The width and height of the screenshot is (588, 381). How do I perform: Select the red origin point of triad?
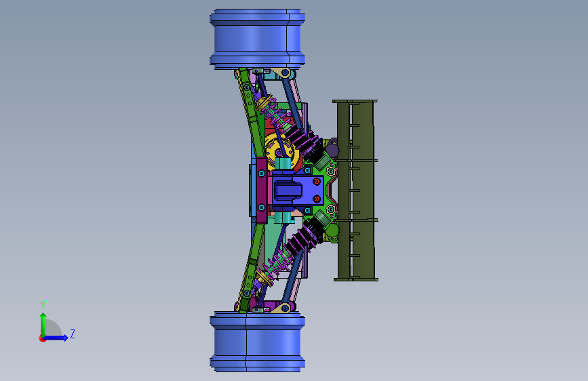point(42,338)
